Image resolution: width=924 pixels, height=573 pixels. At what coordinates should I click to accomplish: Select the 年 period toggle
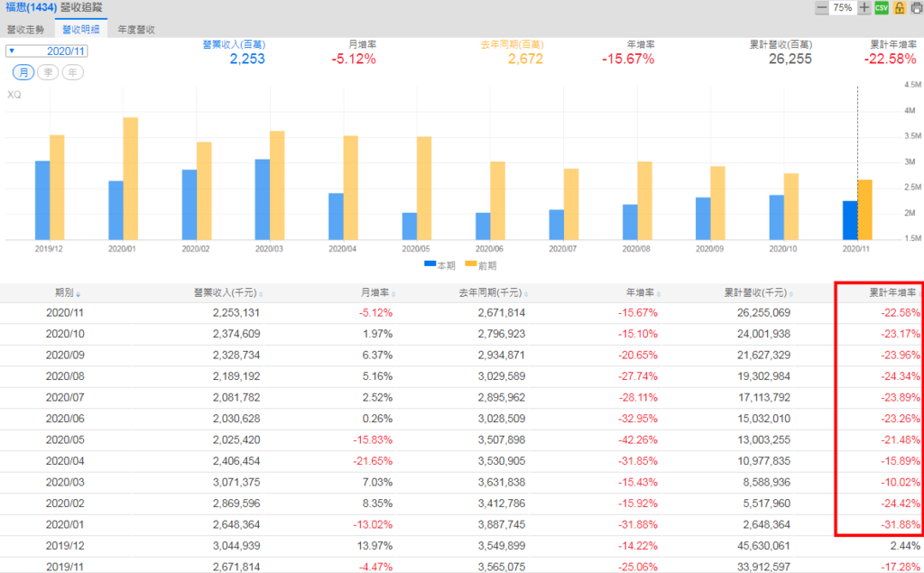click(72, 72)
